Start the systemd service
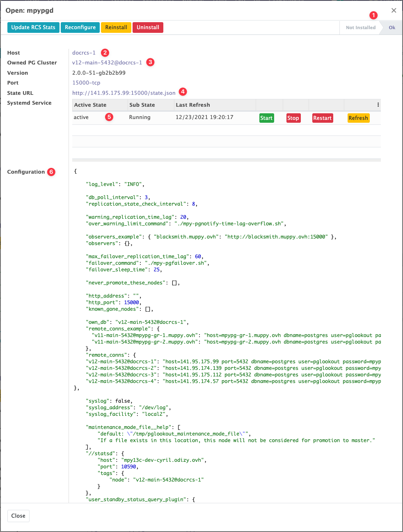403x532 pixels. [266, 118]
